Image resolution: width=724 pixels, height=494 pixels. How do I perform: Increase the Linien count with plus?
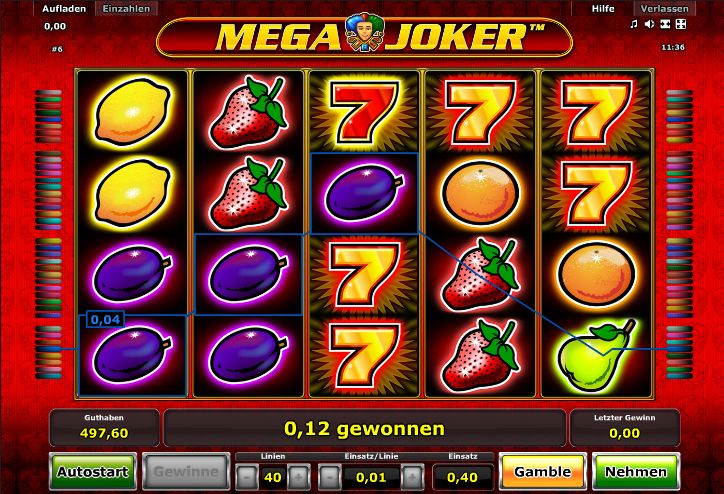pyautogui.click(x=299, y=476)
